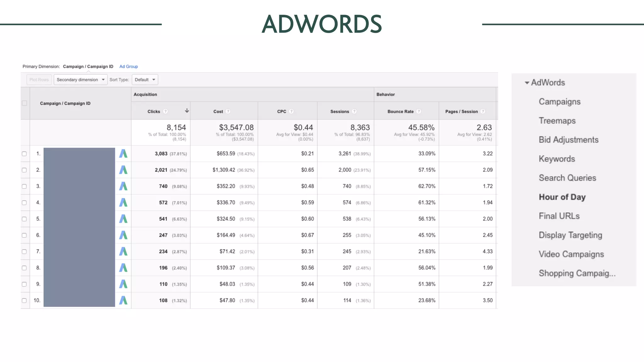The width and height of the screenshot is (644, 362).
Task: Click the Campaign / Campaign ID column header
Action: pos(65,103)
